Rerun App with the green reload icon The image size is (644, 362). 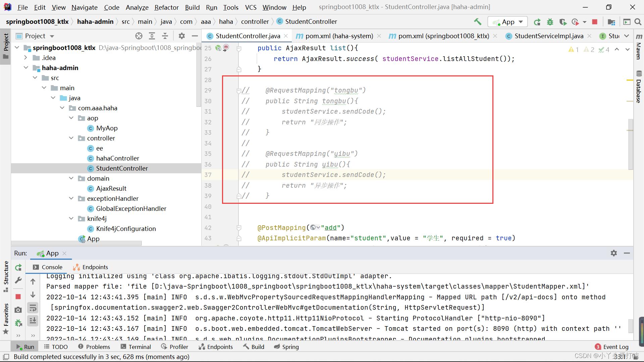point(537,22)
